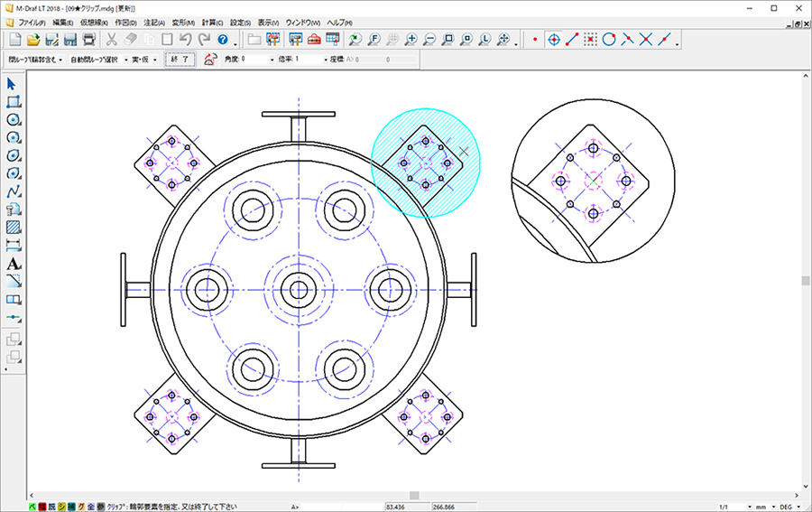The width and height of the screenshot is (812, 512).
Task: Click the new file icon
Action: (15, 40)
